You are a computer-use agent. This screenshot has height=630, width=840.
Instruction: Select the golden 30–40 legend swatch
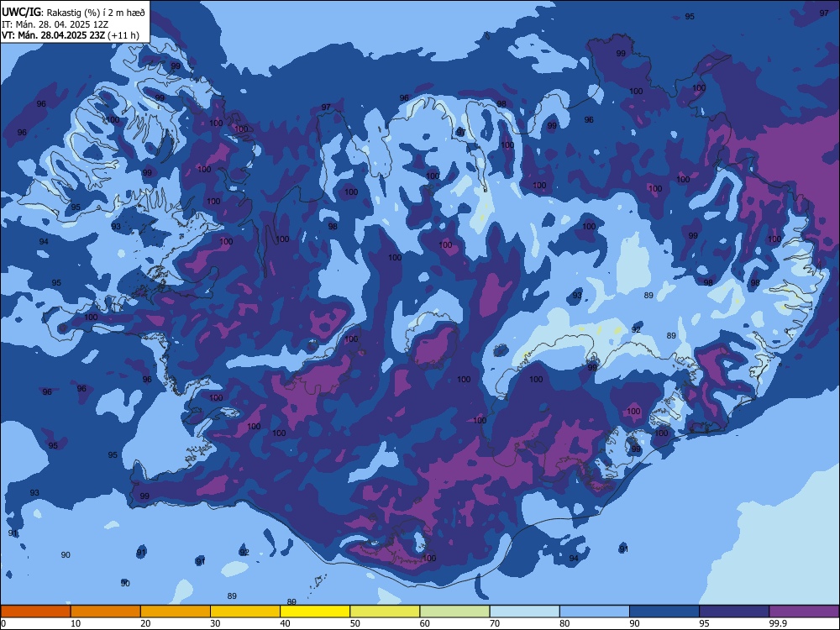coord(245,612)
